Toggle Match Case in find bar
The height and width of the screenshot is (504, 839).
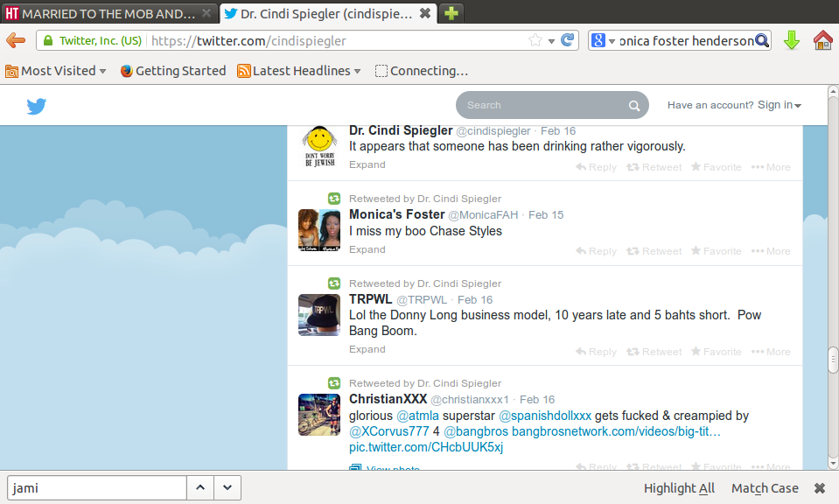click(x=765, y=488)
